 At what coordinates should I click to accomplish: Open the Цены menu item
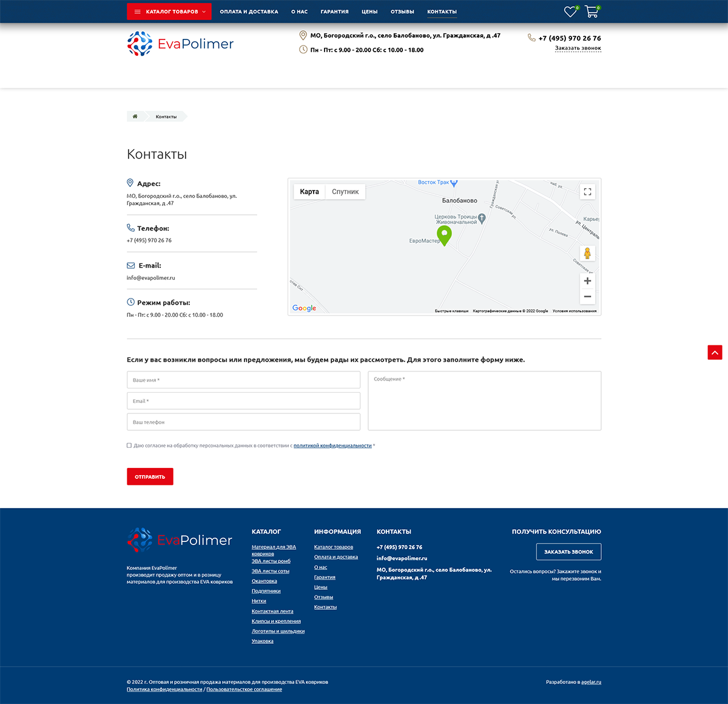tap(369, 12)
